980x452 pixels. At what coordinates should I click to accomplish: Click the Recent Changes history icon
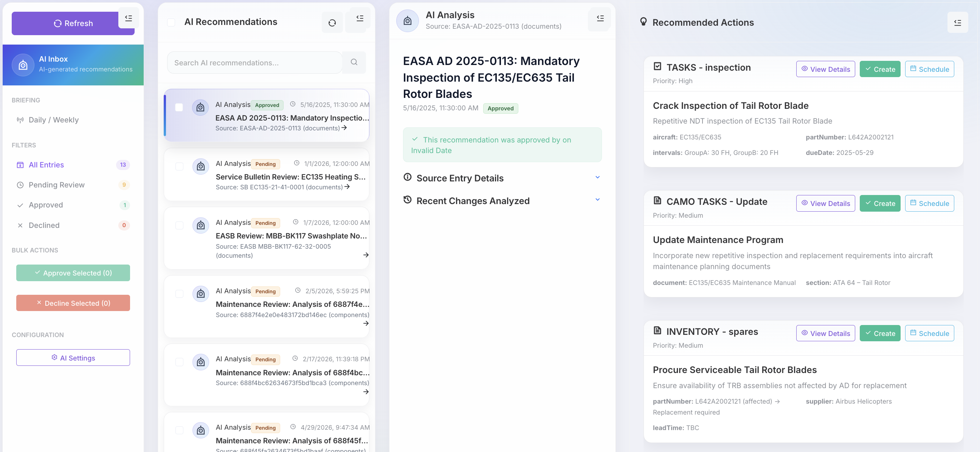coord(408,200)
